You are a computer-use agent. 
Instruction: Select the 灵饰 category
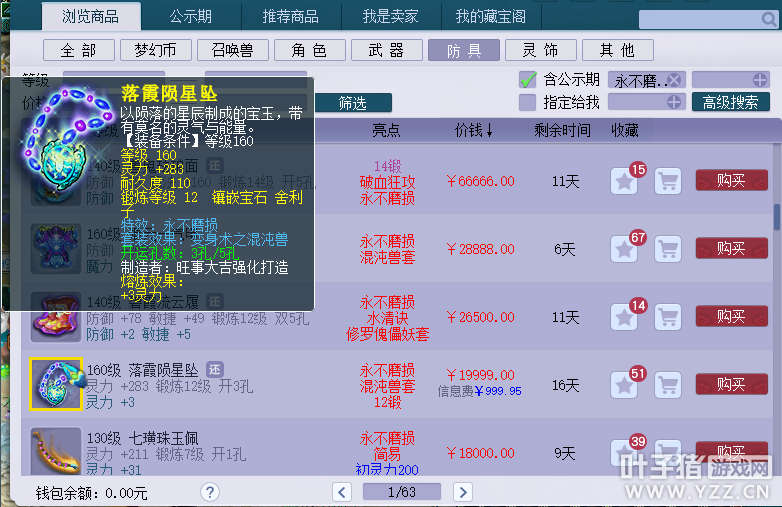(541, 50)
